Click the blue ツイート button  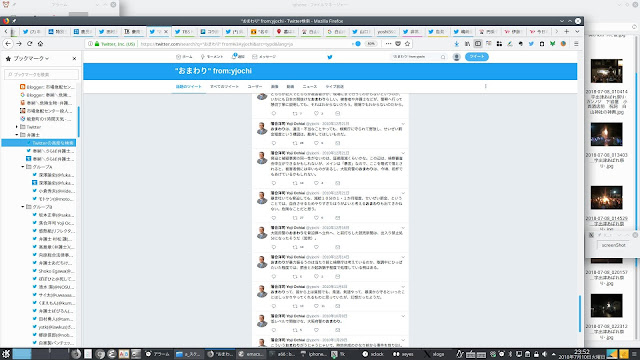coord(477,57)
